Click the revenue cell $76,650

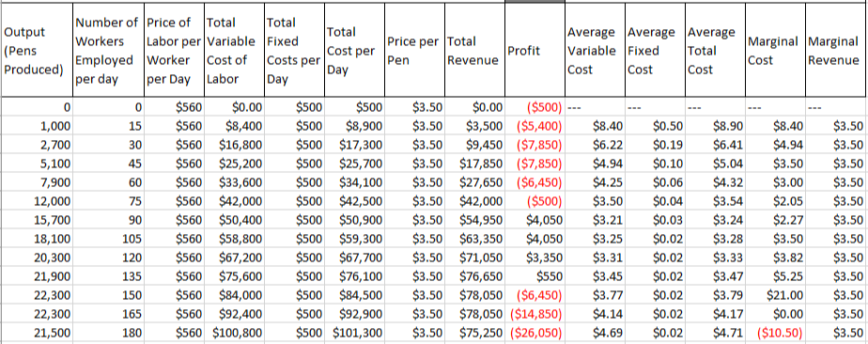click(474, 276)
